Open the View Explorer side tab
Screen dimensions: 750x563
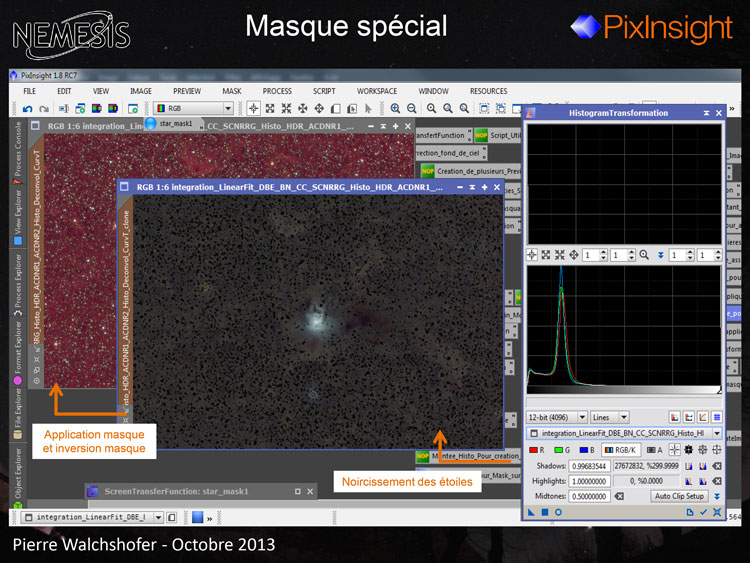coord(18,217)
